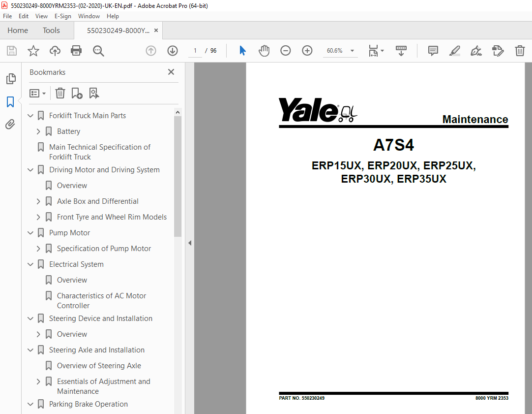Add a sticky note comment
The height and width of the screenshot is (414, 532).
point(433,51)
